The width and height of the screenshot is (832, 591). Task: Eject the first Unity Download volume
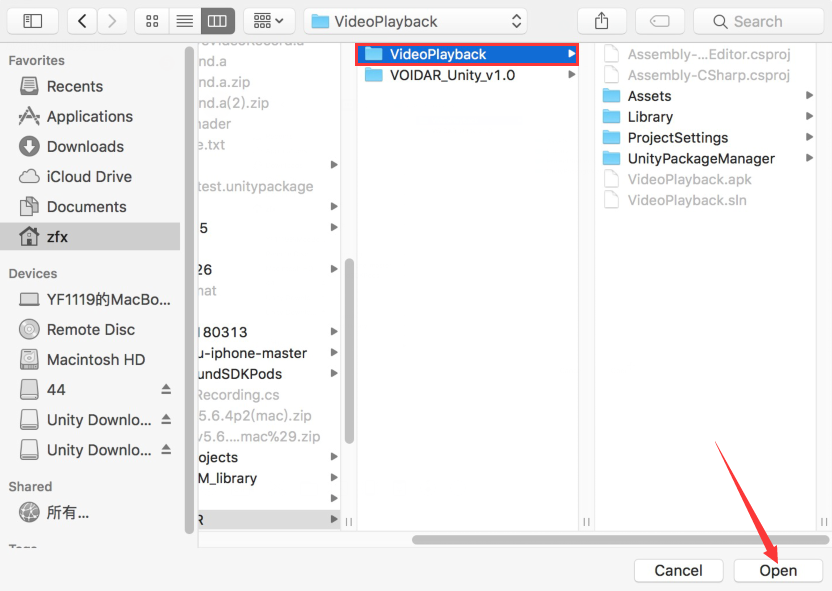click(166, 419)
